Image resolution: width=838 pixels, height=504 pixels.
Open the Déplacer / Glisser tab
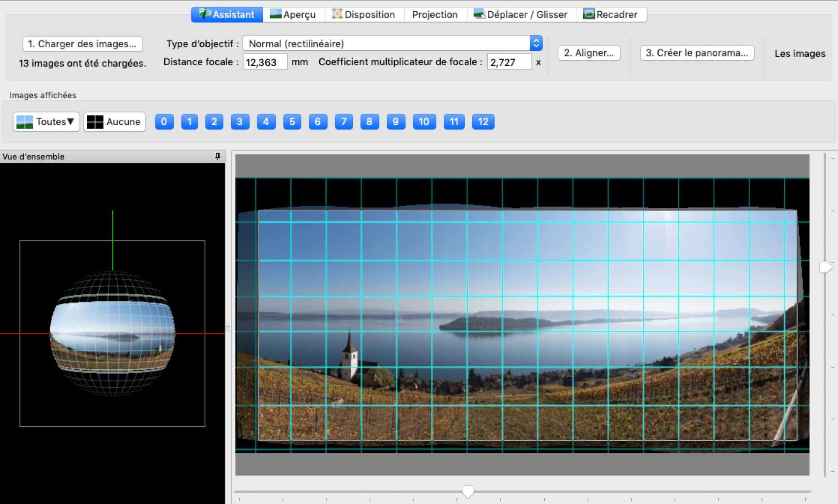pyautogui.click(x=521, y=15)
